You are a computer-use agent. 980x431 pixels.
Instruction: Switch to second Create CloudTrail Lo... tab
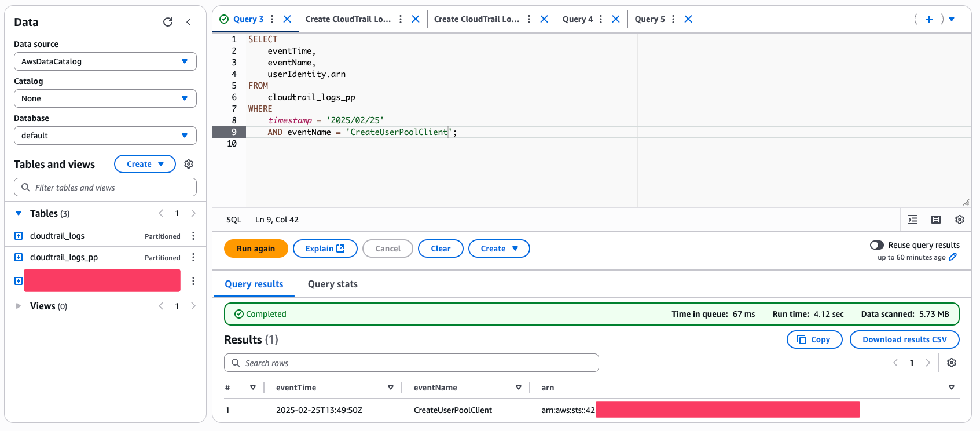pos(476,19)
